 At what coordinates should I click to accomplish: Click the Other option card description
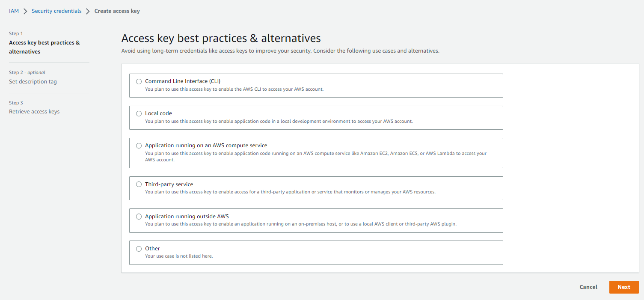click(x=179, y=256)
